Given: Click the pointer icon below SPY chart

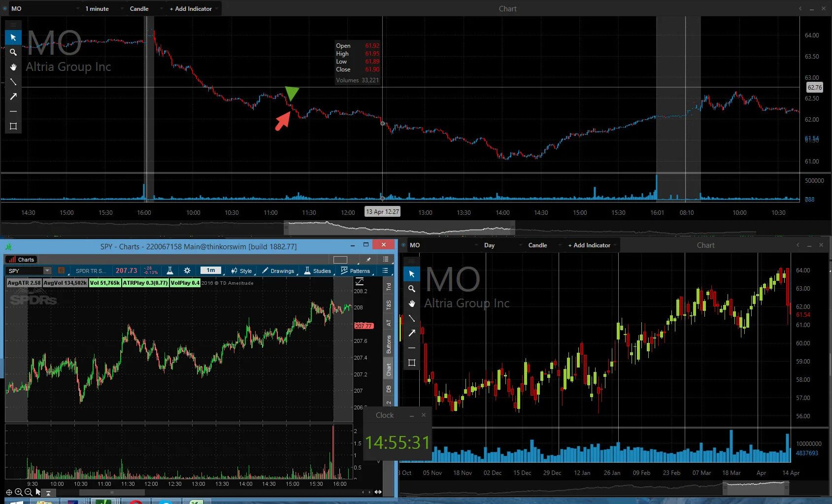Looking at the screenshot, I should [x=38, y=492].
